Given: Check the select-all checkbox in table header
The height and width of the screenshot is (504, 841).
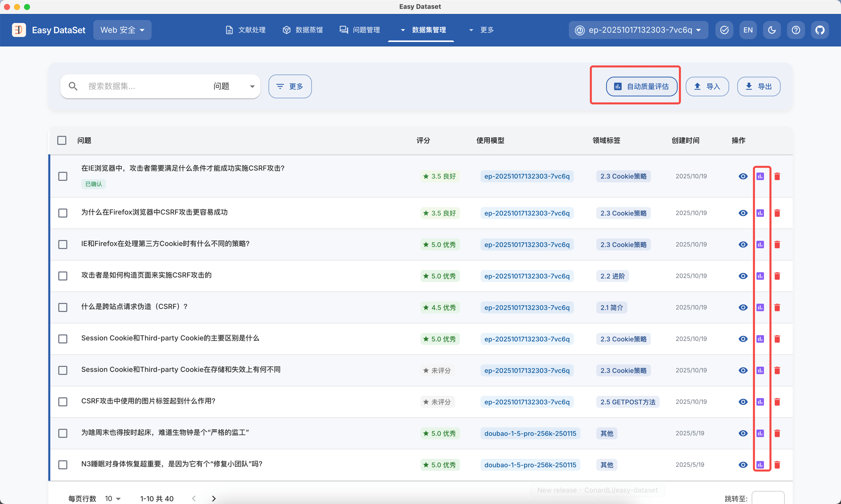Looking at the screenshot, I should click(62, 140).
